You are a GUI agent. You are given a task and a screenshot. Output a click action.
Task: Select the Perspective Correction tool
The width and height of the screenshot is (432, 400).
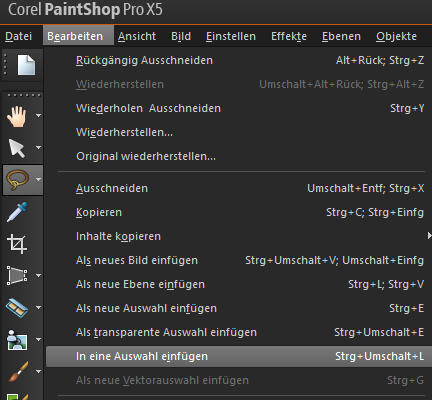(x=17, y=276)
